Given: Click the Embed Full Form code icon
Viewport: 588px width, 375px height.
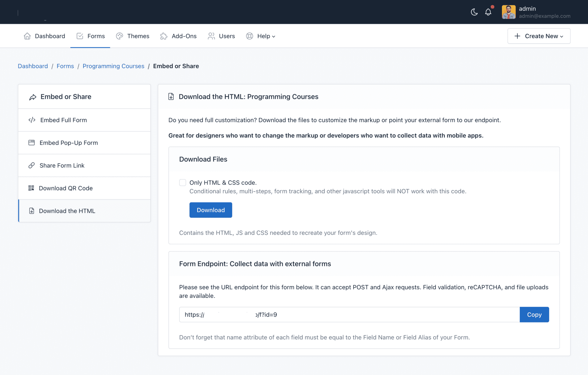Looking at the screenshot, I should point(32,120).
